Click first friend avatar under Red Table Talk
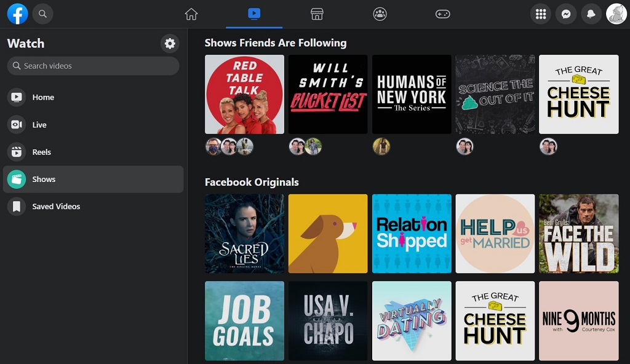Viewport: 630px width, 364px height. (213, 146)
